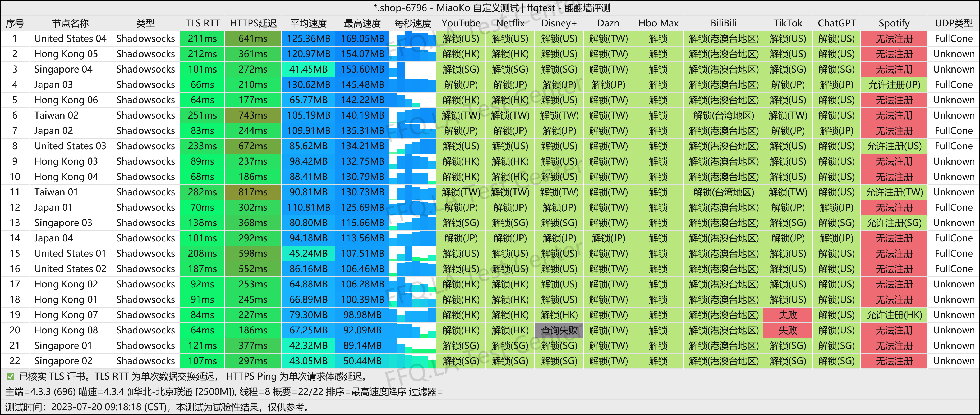Click the 169.05MB max speed cell

click(362, 38)
